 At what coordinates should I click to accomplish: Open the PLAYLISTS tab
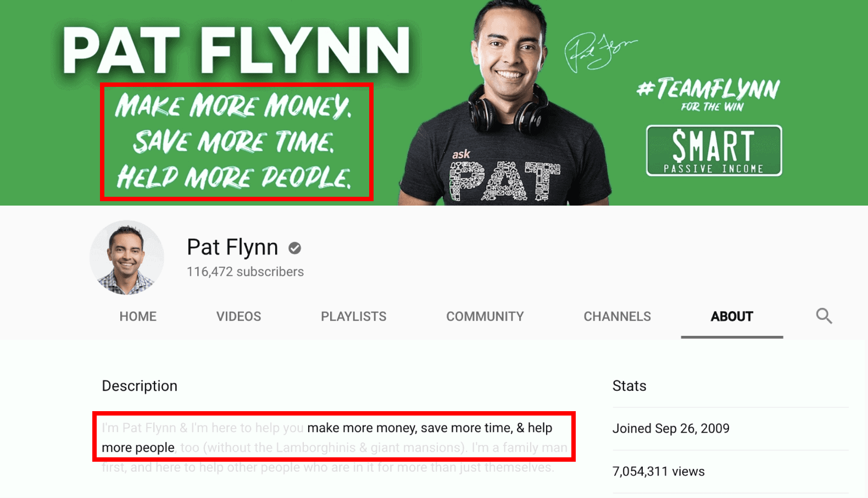pos(354,317)
